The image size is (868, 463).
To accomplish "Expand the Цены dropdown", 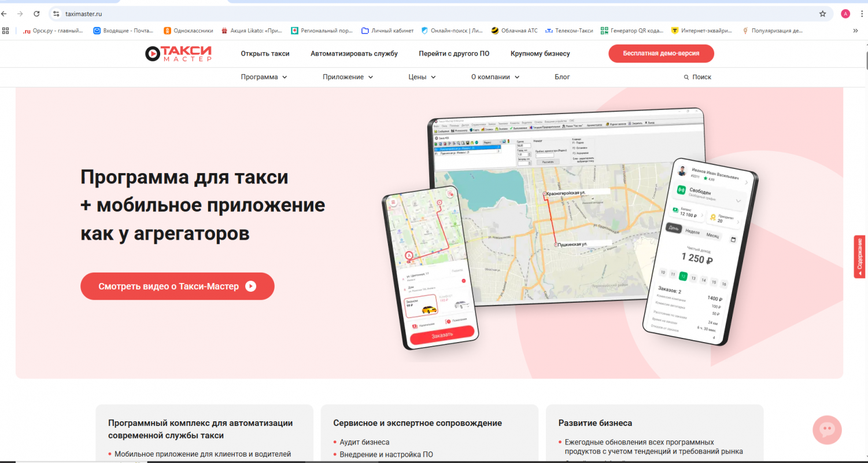I will tap(422, 77).
